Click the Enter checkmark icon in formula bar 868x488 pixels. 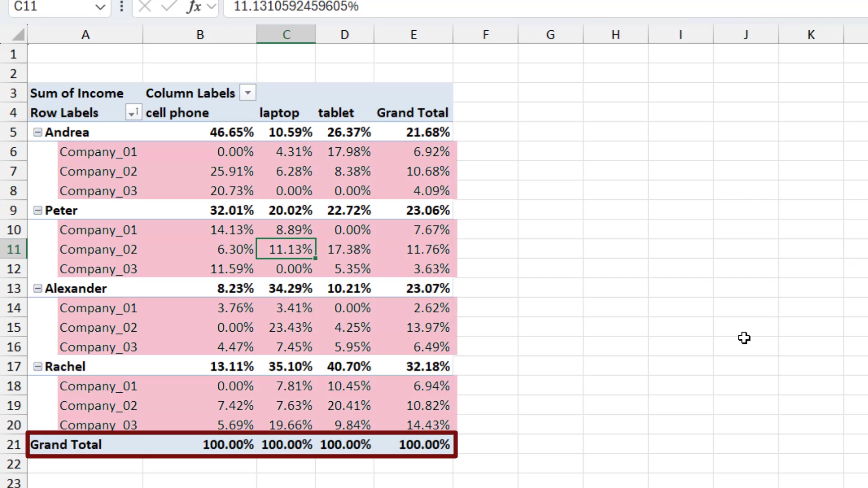tap(169, 6)
